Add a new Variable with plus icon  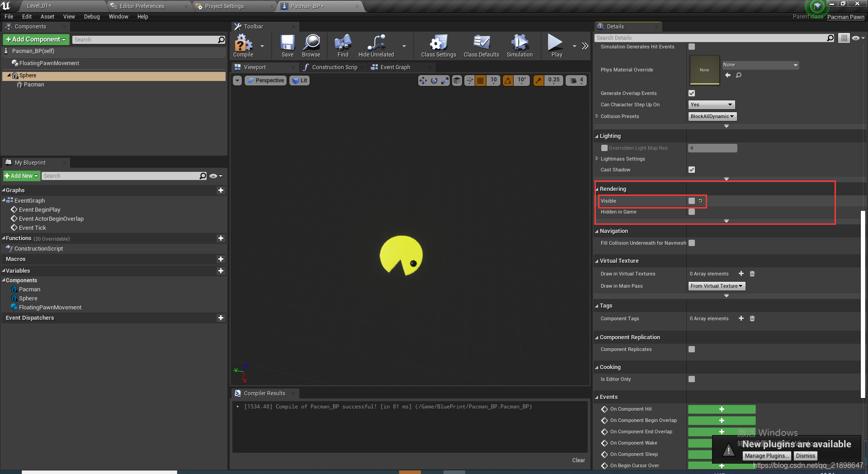221,271
